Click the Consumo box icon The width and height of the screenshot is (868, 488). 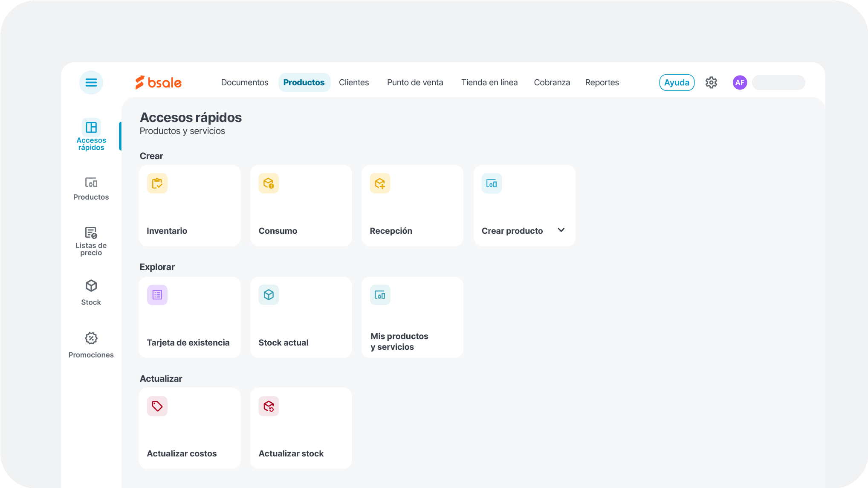pos(269,183)
